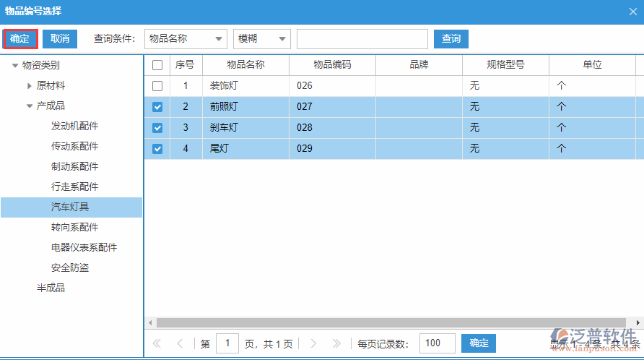Click item code 028 cell
Image resolution: width=644 pixels, height=360 pixels.
coord(332,128)
